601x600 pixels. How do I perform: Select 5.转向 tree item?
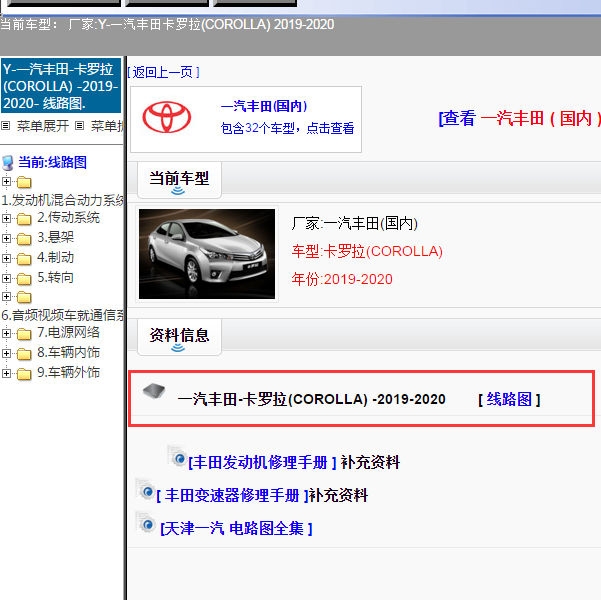55,278
